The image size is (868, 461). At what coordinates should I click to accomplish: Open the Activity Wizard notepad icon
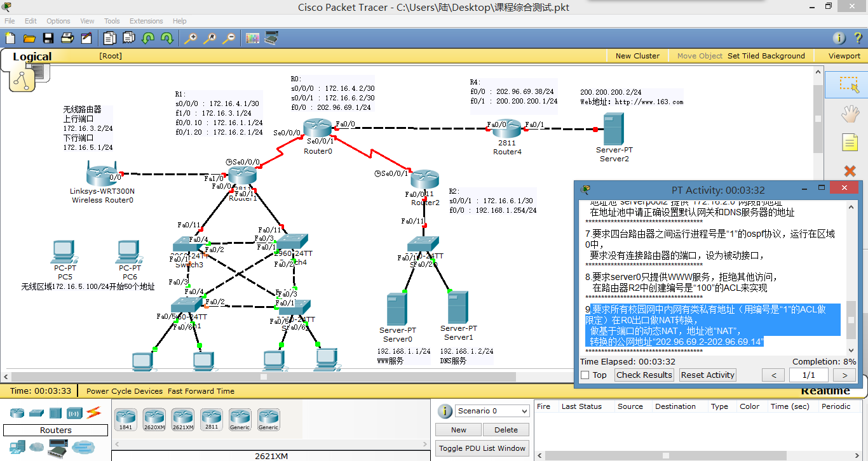point(86,38)
